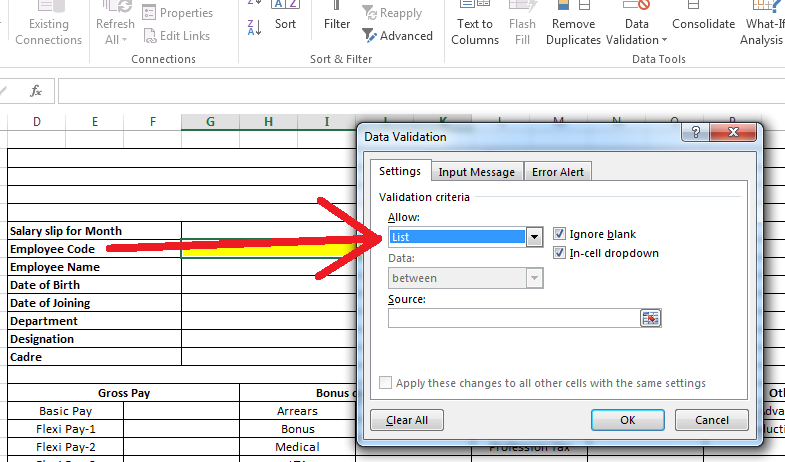Image resolution: width=785 pixels, height=462 pixels.
Task: Open Advanced filter options
Action: tap(397, 36)
